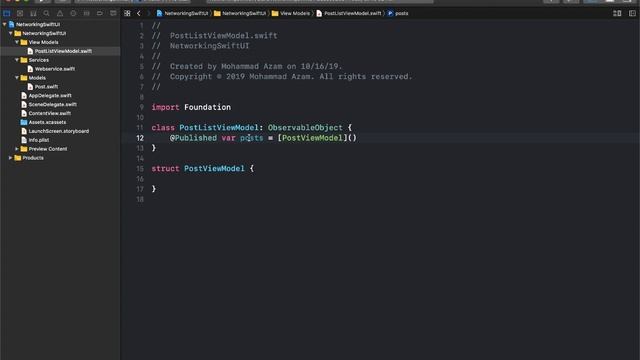The height and width of the screenshot is (360, 640).
Task: Click on @Published attribute
Action: (x=193, y=138)
